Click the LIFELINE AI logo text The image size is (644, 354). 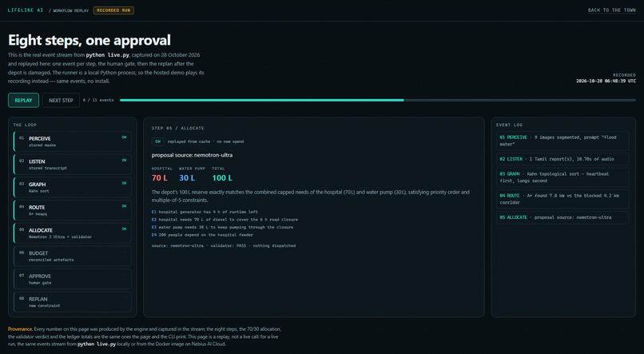(x=26, y=10)
